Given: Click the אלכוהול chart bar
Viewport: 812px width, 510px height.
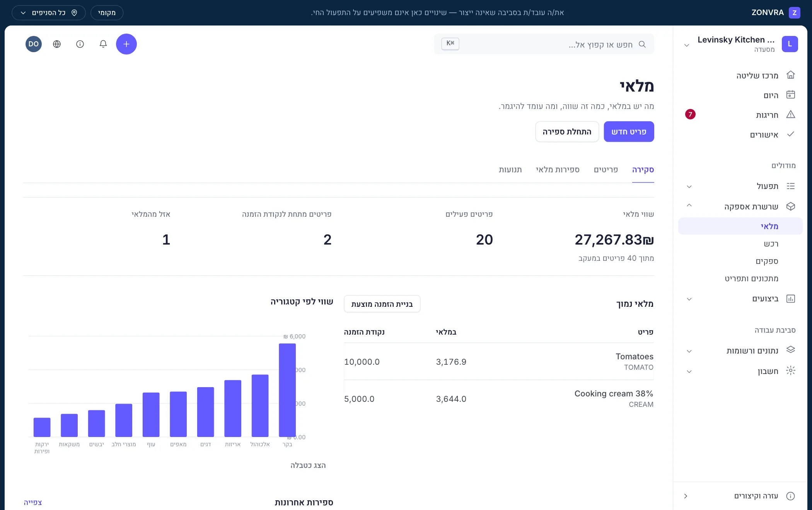Looking at the screenshot, I should pyautogui.click(x=260, y=406).
